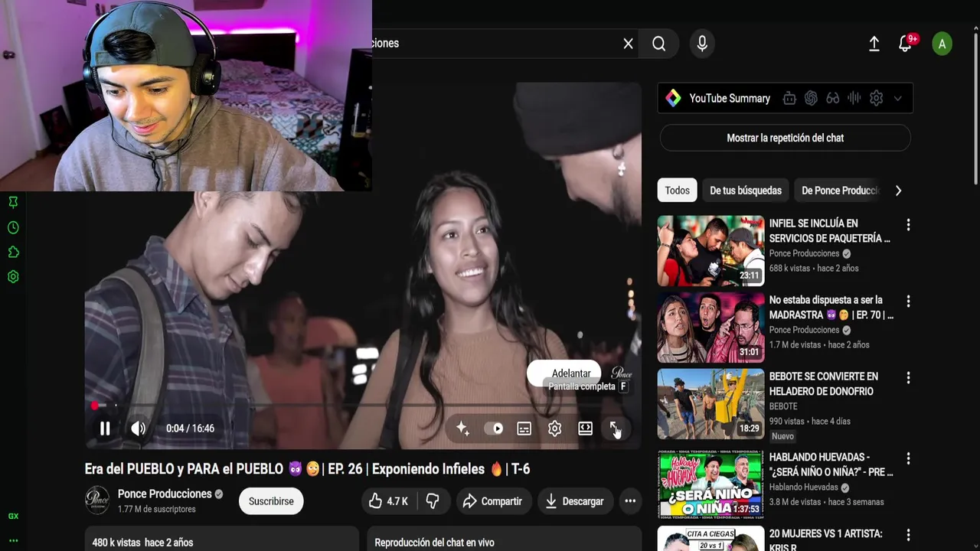Click the Compartir share button
The width and height of the screenshot is (980, 551).
493,501
